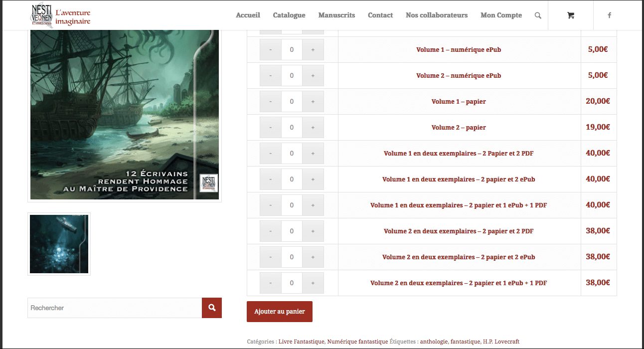Increase quantity for Volume 2 – 2 papier et 2 ePub

point(313,257)
